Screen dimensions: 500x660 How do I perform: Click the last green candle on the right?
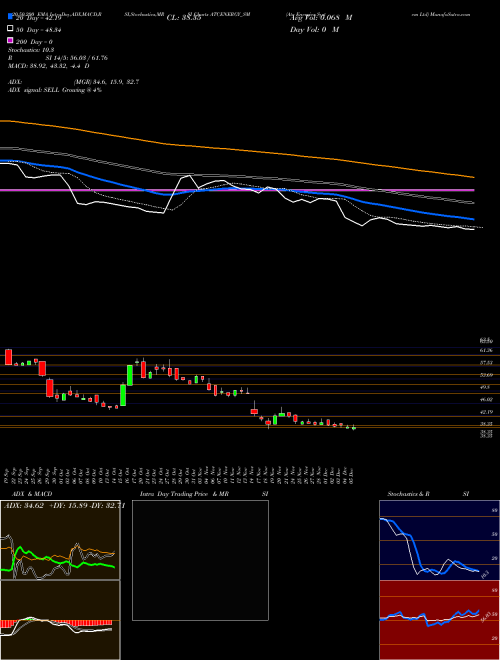(354, 428)
